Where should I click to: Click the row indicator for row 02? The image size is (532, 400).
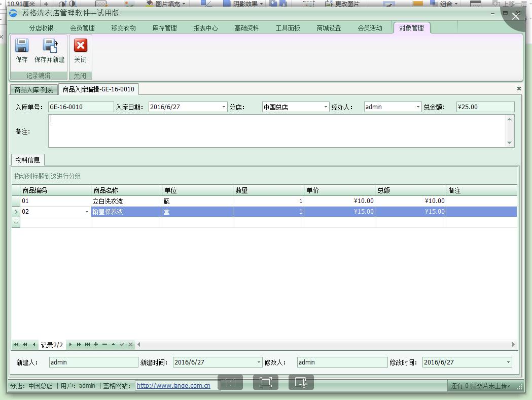point(16,212)
